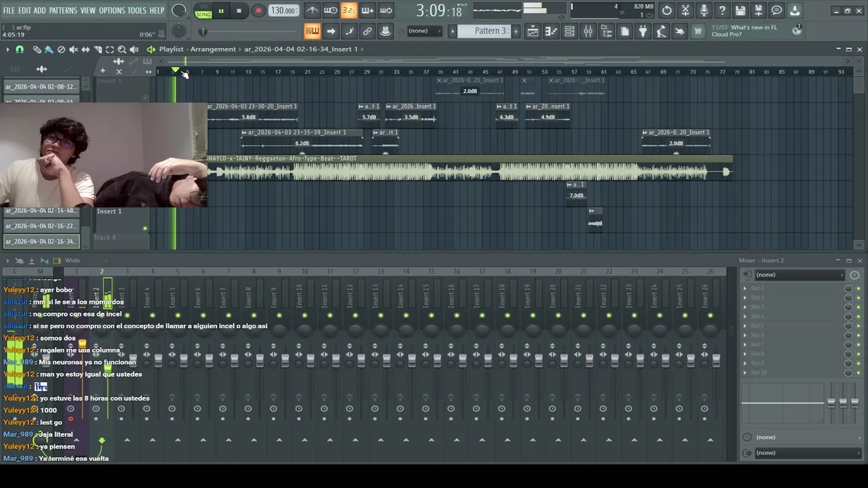Open the PATTERNS menu
The width and height of the screenshot is (868, 488).
pos(63,11)
